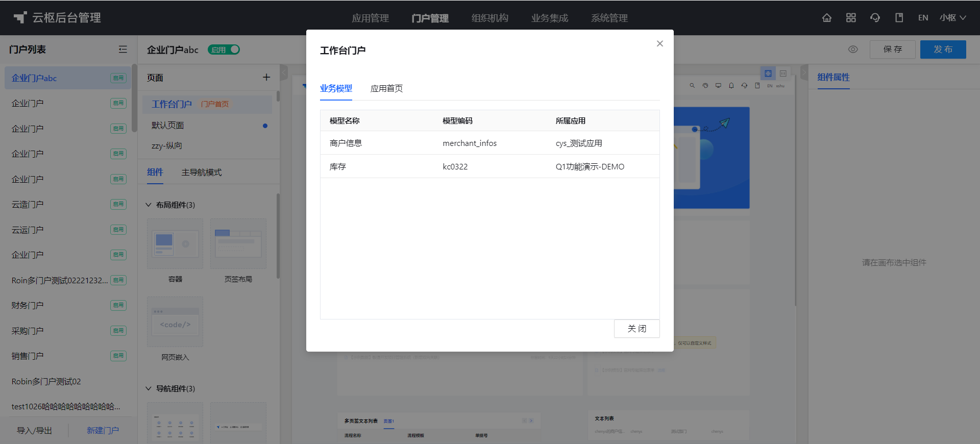
Task: Open 业务集成 menu
Action: [x=549, y=18]
